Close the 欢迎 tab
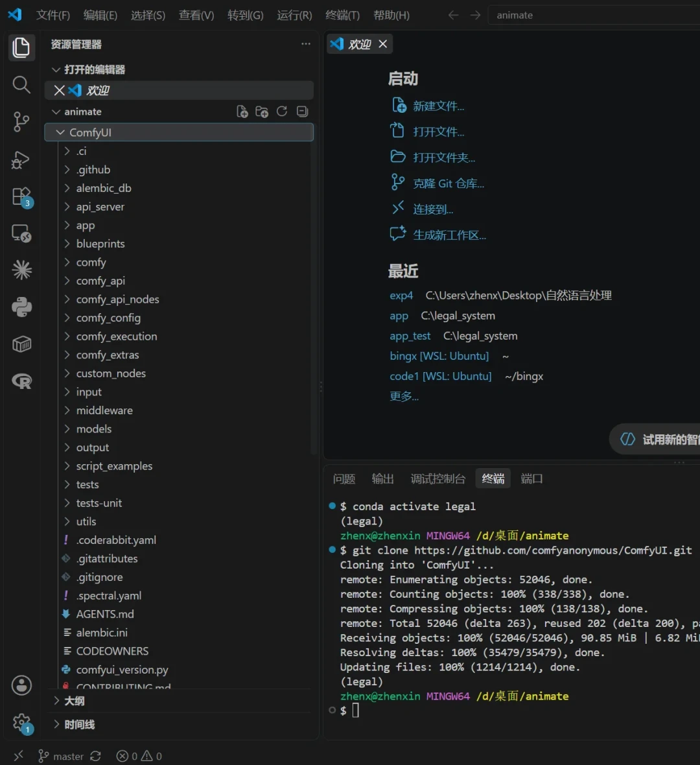Viewport: 700px width, 765px height. pos(383,44)
